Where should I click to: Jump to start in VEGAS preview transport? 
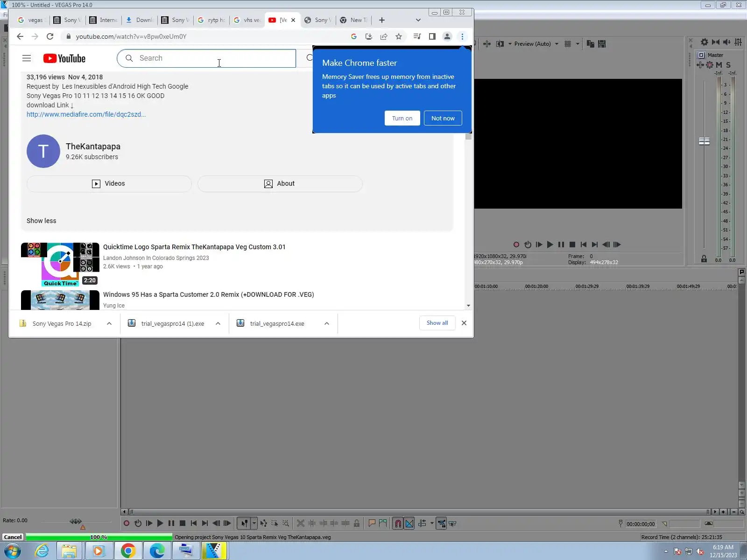pyautogui.click(x=584, y=245)
